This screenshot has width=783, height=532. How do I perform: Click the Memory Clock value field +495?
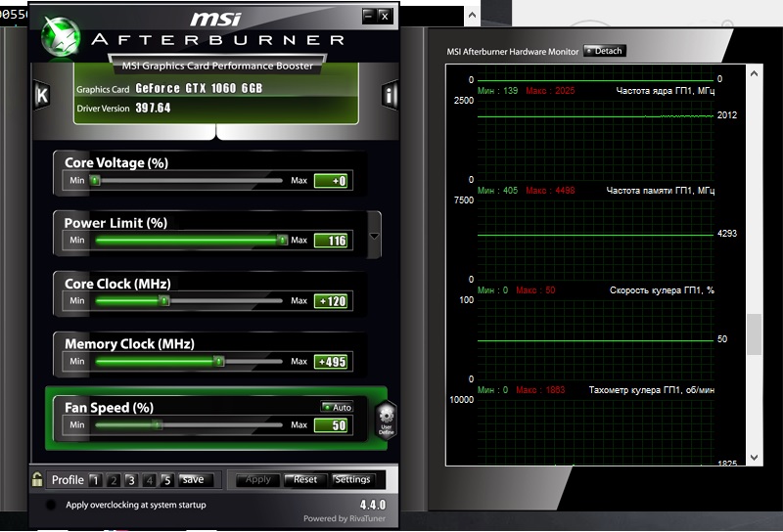click(x=331, y=361)
